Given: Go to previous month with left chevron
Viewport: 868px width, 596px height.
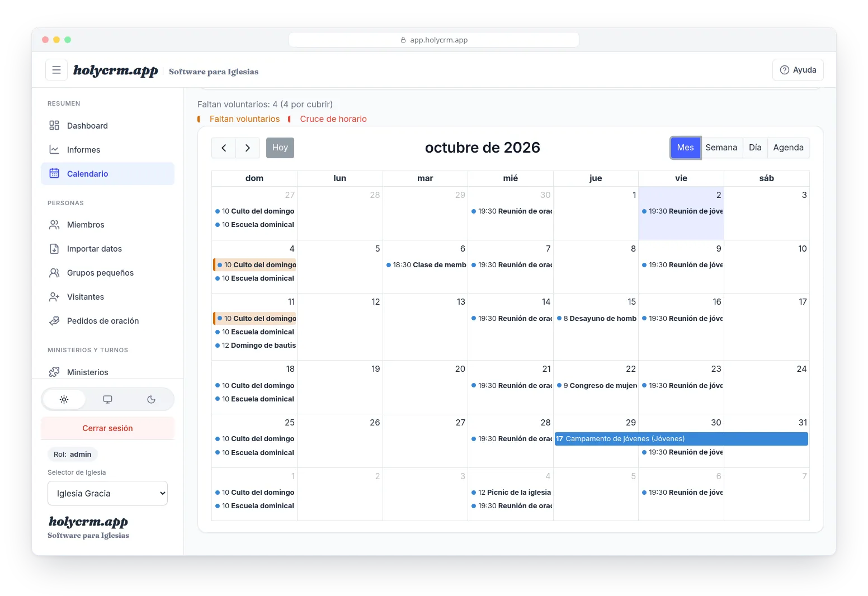Looking at the screenshot, I should (224, 148).
